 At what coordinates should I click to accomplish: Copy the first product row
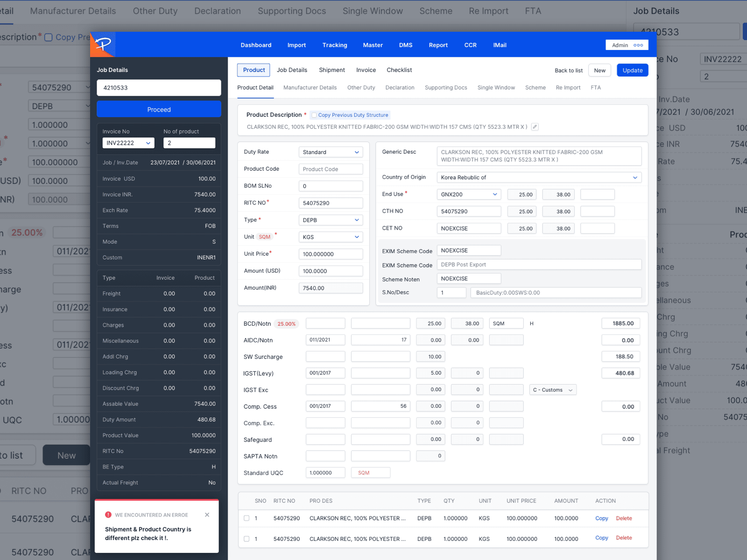click(x=602, y=518)
